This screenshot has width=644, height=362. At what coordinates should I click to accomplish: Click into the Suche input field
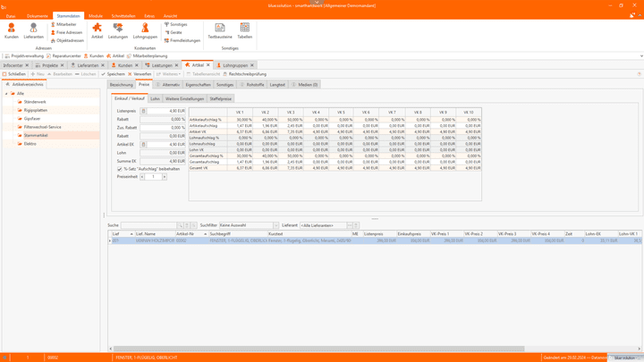(148, 225)
